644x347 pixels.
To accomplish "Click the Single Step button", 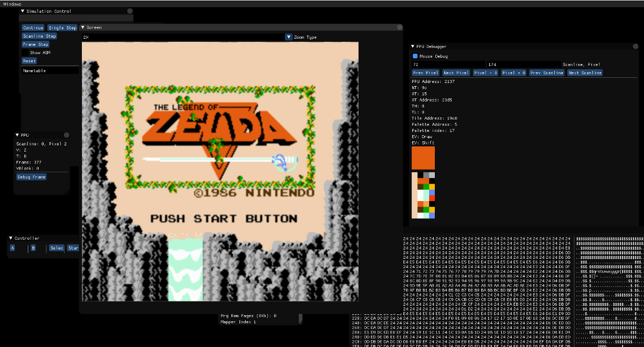I will (x=62, y=28).
